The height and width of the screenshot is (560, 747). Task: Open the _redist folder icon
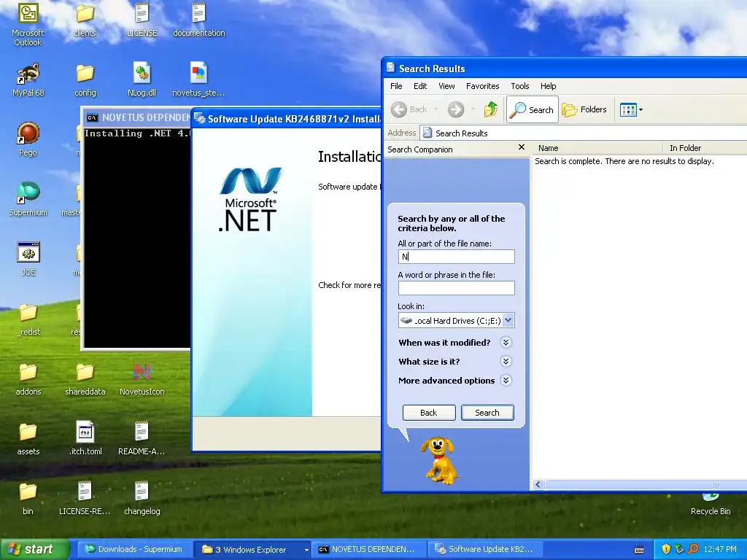[28, 319]
